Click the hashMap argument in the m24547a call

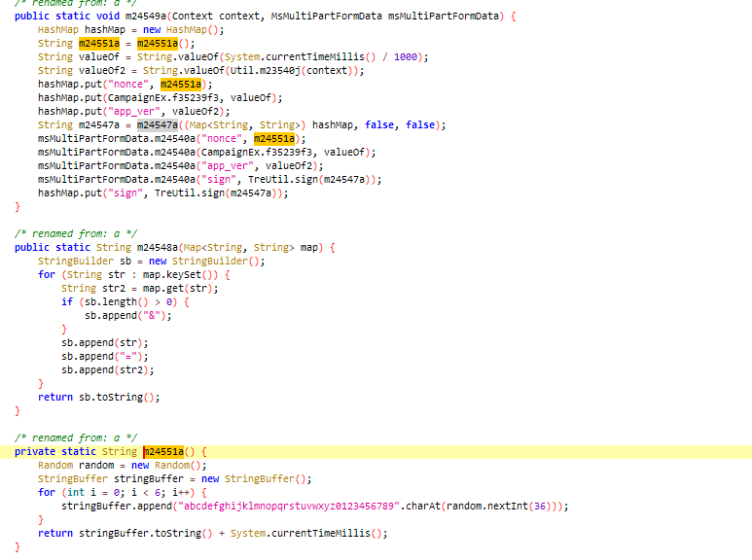coord(333,124)
